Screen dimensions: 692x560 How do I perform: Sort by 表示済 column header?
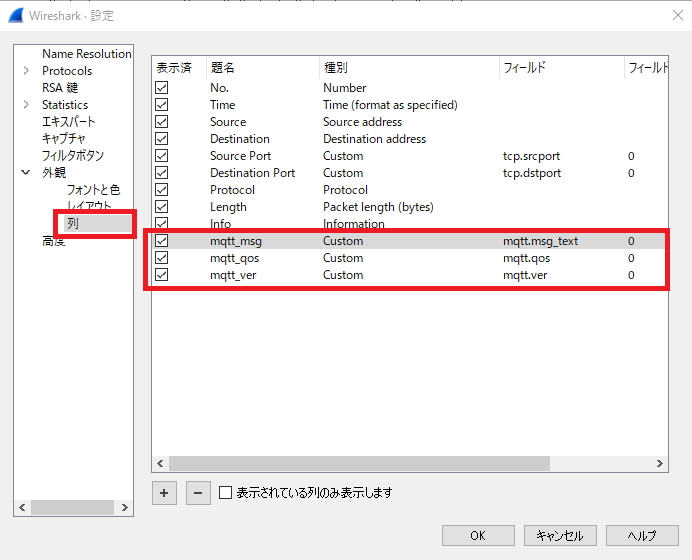[179, 68]
